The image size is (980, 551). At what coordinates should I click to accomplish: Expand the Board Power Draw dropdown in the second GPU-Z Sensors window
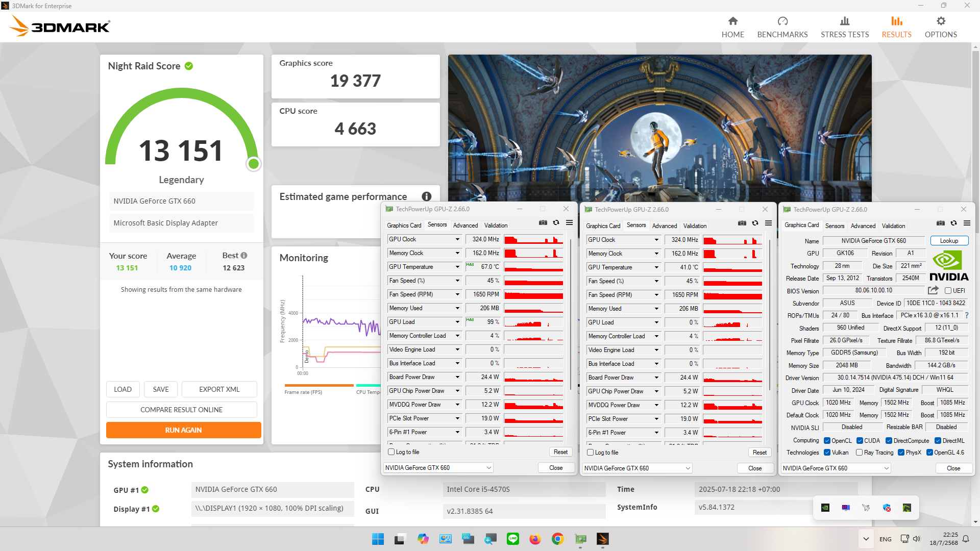[656, 378]
